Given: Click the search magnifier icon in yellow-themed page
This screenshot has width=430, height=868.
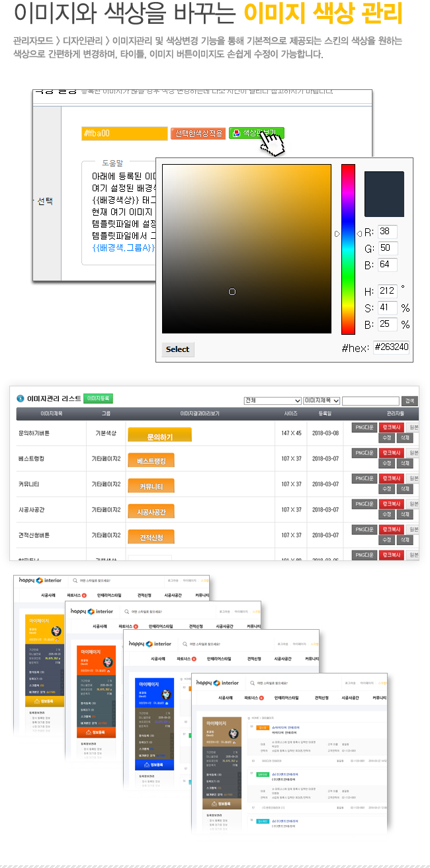Looking at the screenshot, I should tap(75, 580).
